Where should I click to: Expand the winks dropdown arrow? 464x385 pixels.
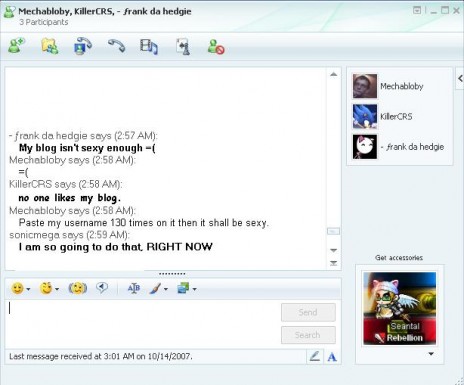pos(57,289)
